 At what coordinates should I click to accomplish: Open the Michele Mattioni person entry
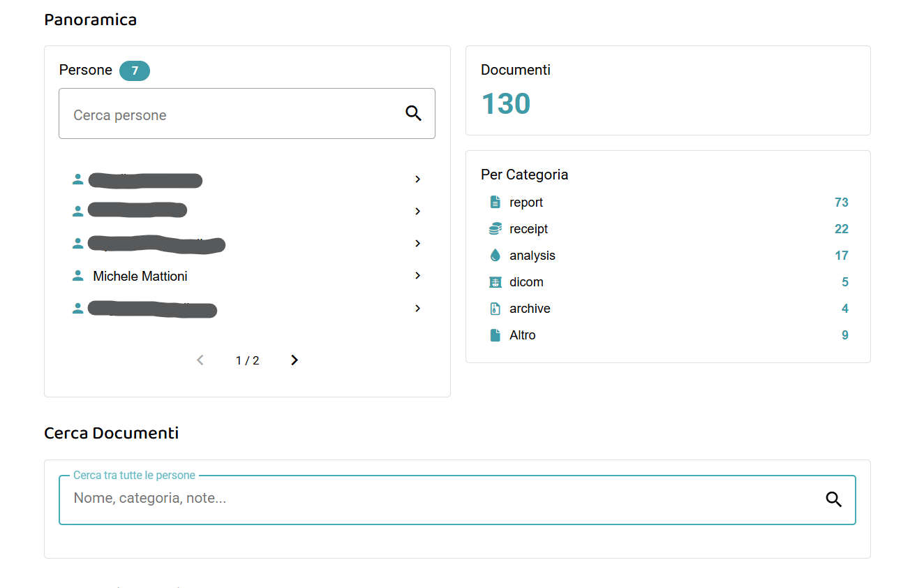pos(140,277)
